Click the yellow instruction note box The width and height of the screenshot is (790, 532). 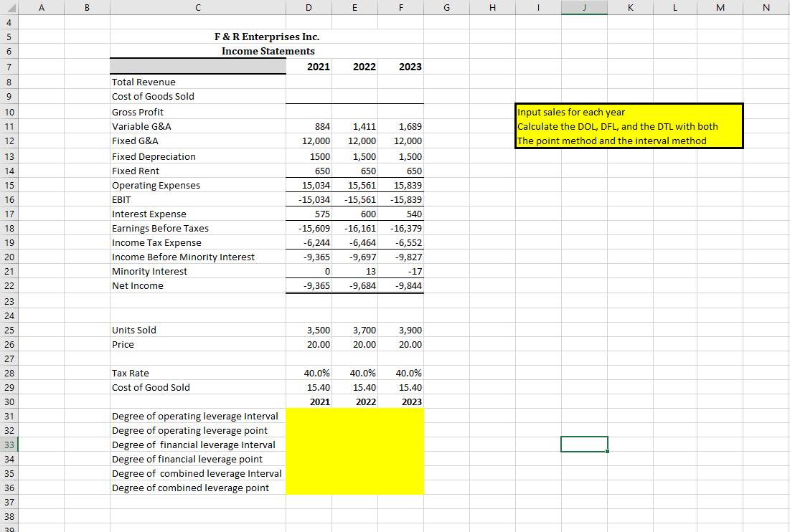coord(629,125)
